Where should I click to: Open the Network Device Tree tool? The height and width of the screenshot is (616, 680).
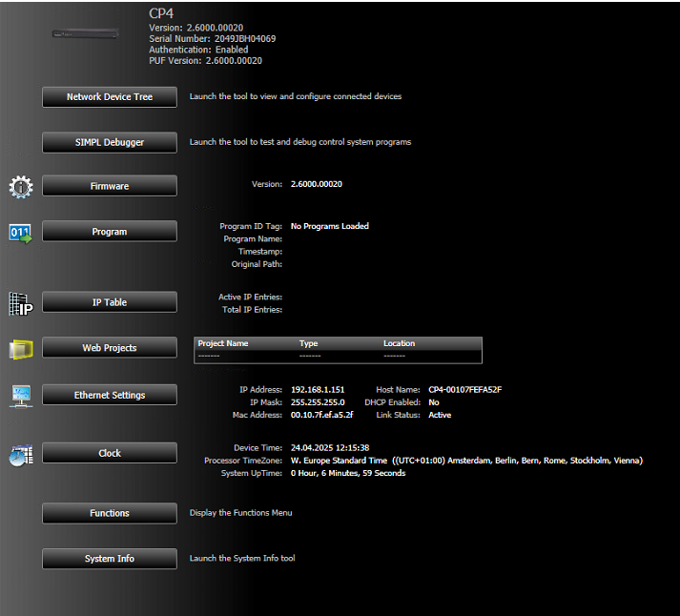110,97
